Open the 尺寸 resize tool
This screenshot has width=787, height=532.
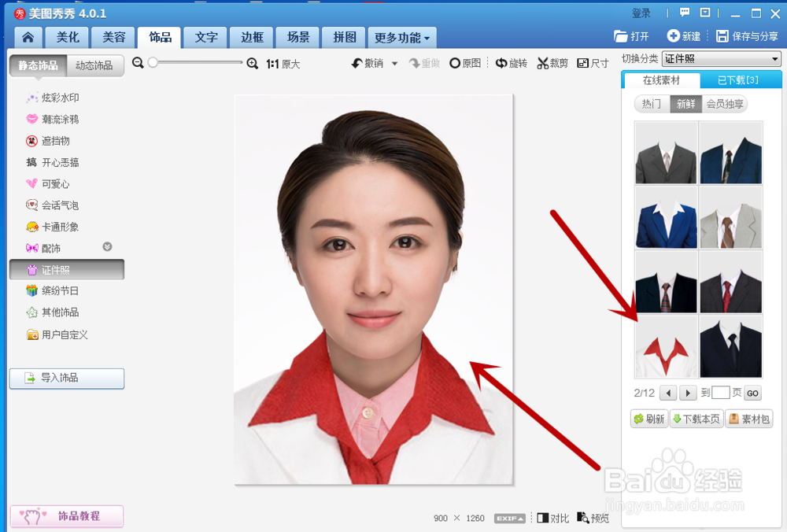point(593,63)
